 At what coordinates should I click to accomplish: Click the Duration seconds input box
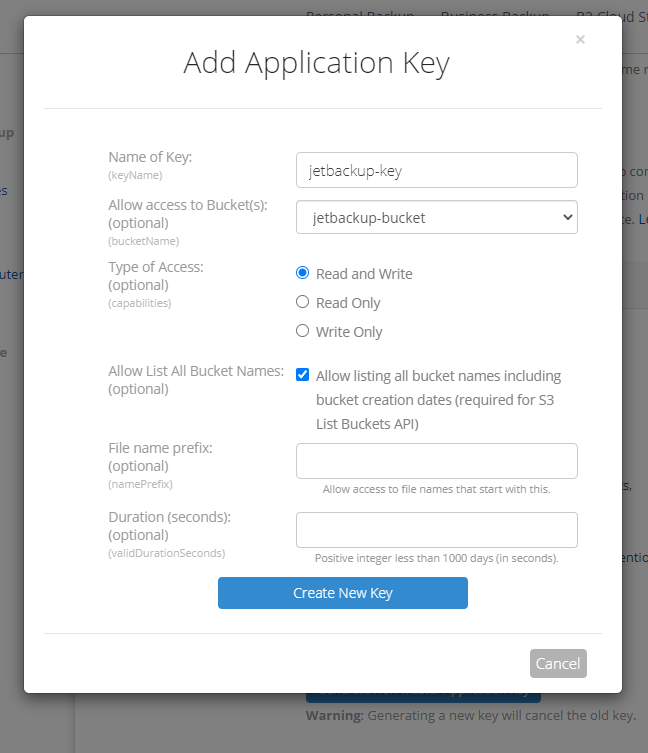pos(437,530)
